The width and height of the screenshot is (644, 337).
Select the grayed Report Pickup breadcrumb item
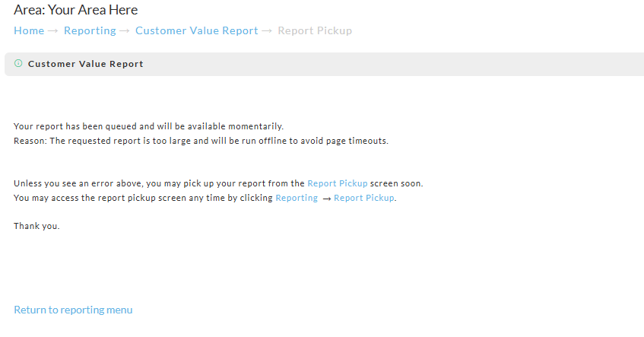point(315,31)
